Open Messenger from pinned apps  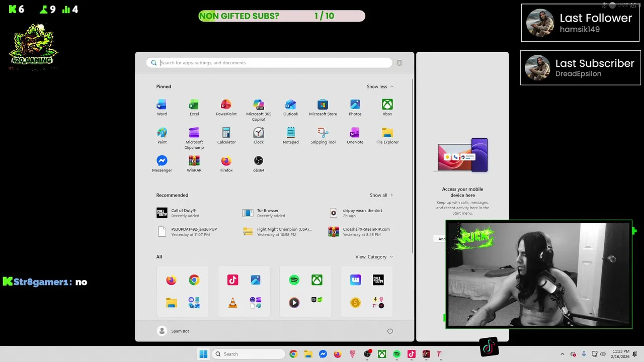(162, 164)
